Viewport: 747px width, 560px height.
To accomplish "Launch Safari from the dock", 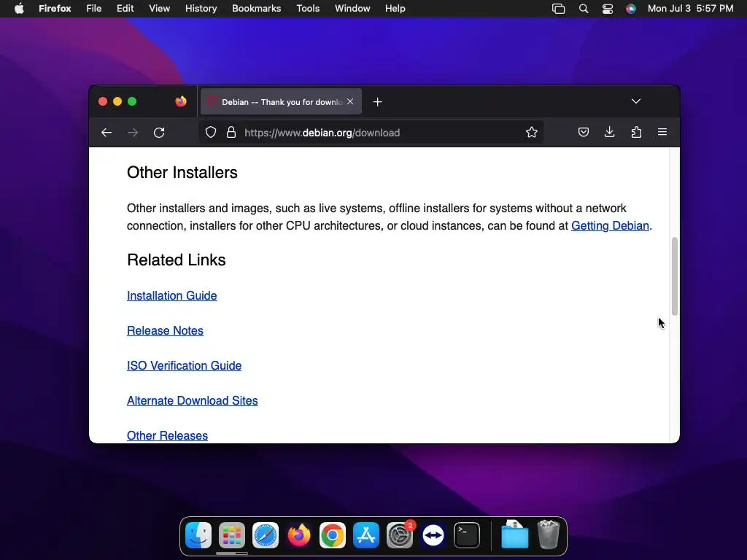I will 266,535.
